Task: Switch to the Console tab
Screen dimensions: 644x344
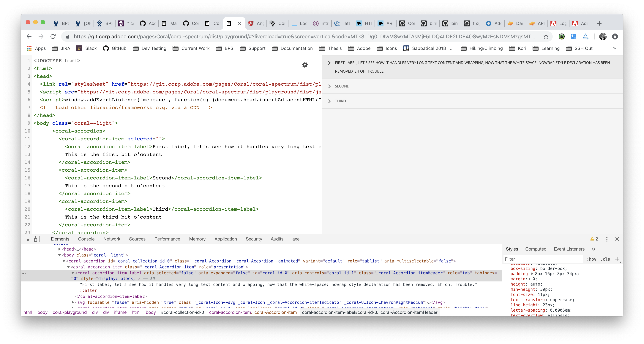Action: 86,239
